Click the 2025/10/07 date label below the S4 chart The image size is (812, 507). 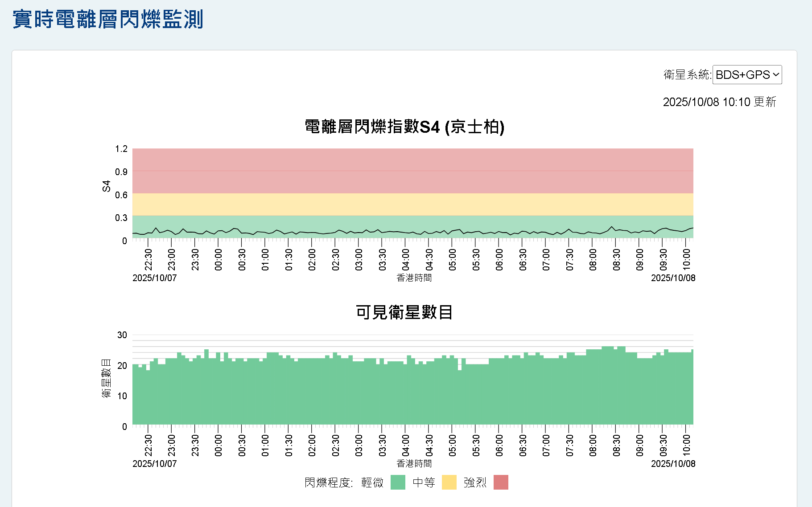154,278
